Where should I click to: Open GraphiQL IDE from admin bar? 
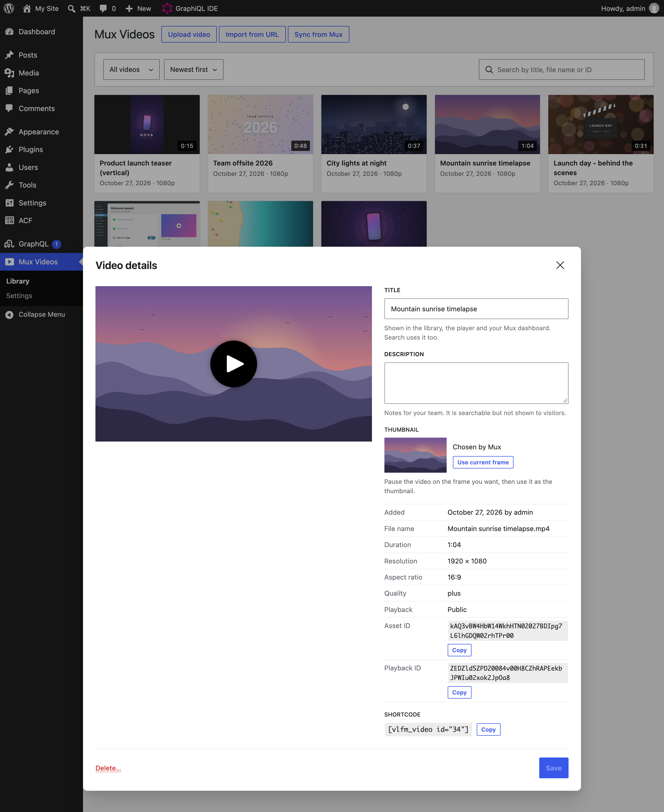(x=190, y=8)
